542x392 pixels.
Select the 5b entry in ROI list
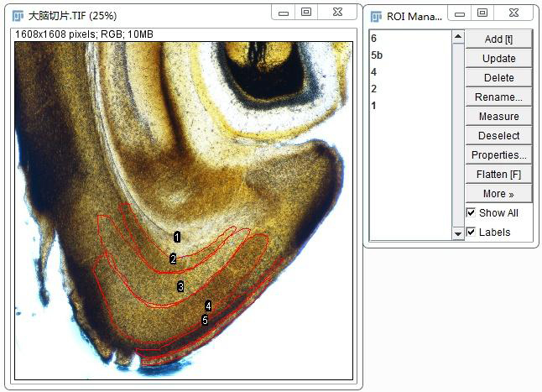click(x=377, y=55)
